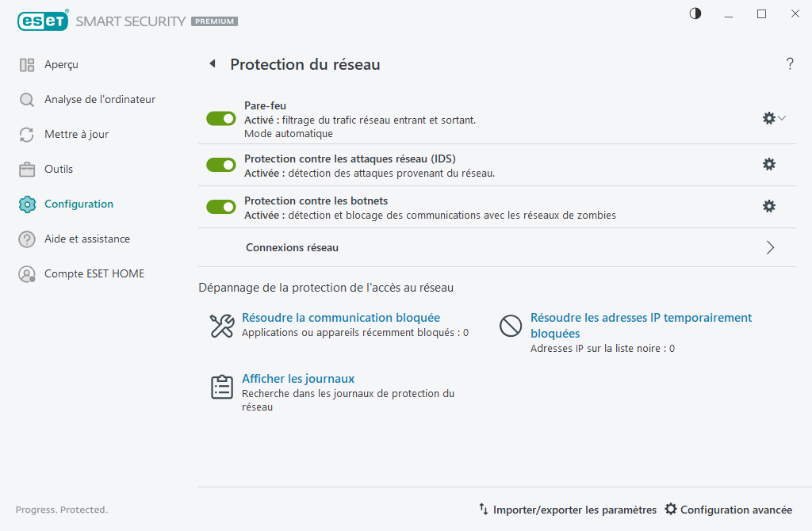Open the Connexions réseau row
Screen dimensions: 812x531
pyautogui.click(x=292, y=247)
